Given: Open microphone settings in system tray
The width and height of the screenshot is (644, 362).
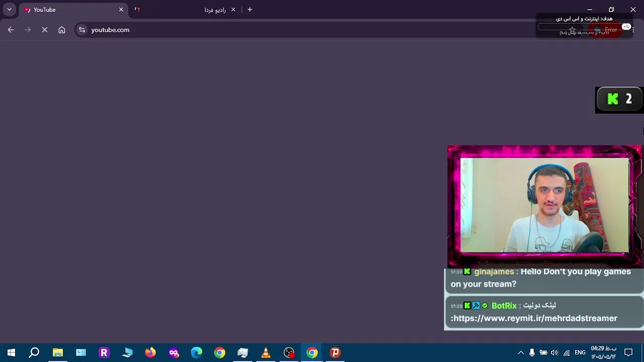Looking at the screenshot, I should (532, 352).
